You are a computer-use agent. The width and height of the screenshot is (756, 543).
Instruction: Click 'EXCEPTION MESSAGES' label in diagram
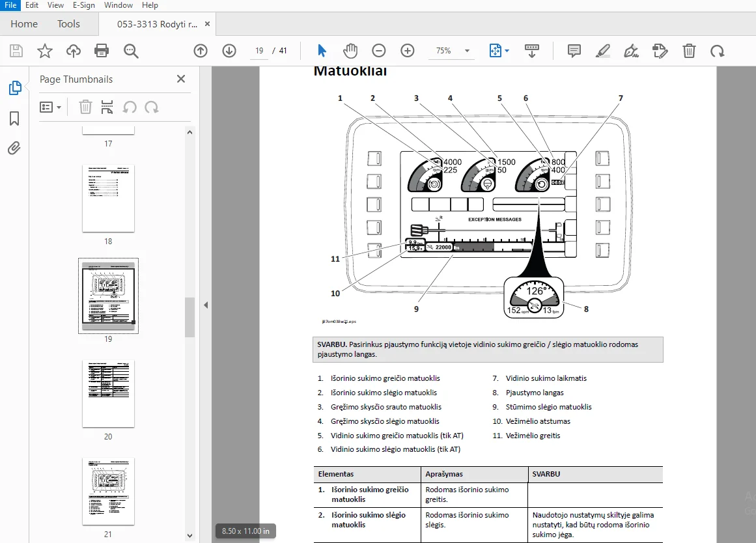click(x=495, y=219)
